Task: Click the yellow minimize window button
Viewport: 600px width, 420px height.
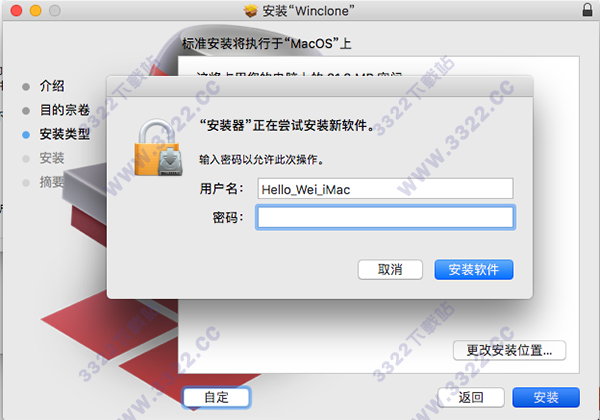Action: [36, 10]
